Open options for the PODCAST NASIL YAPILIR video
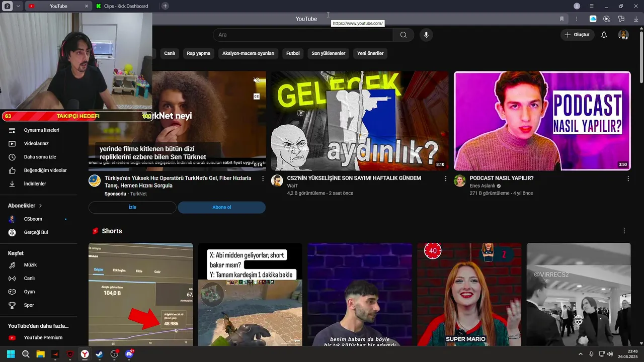The width and height of the screenshot is (644, 362). [x=628, y=178]
